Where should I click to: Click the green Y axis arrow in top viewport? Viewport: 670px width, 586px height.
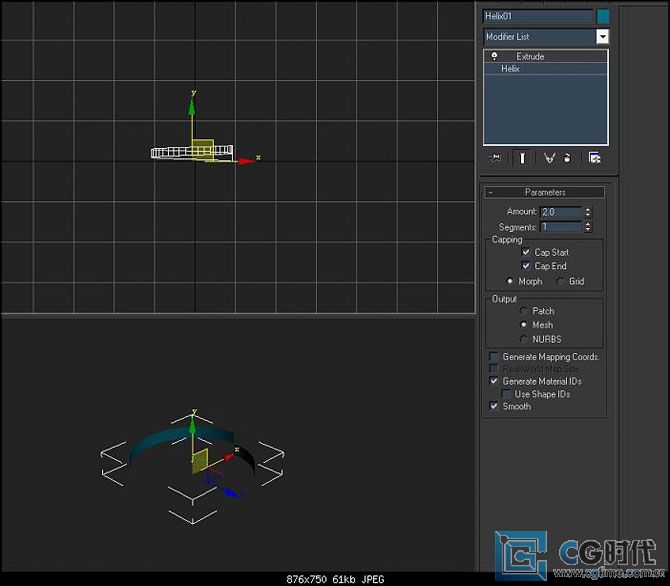point(192,107)
